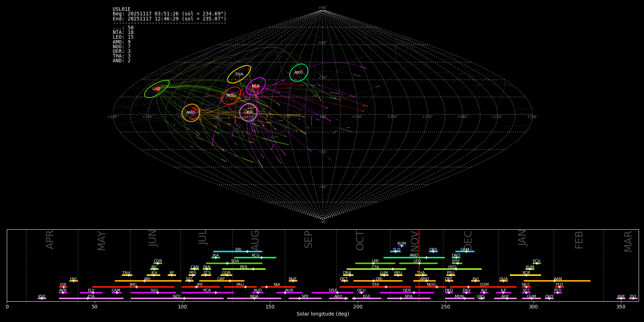Select the red NOO radiant ellipse
This screenshot has height=322, width=644.
[x=231, y=96]
